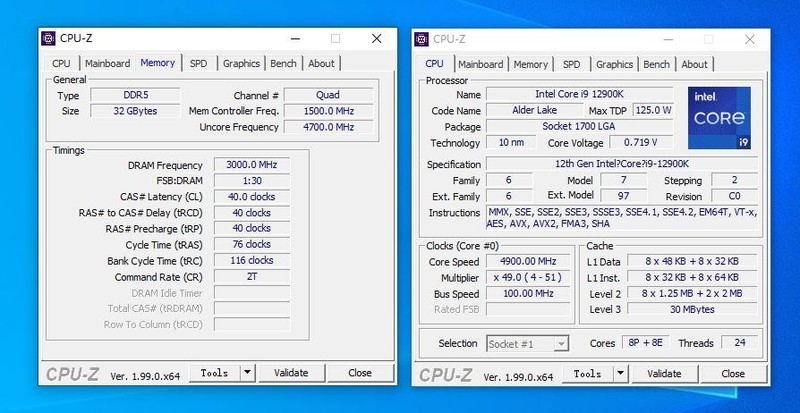Click the 32 GBytes size value
This screenshot has height=413, width=800.
click(x=135, y=111)
